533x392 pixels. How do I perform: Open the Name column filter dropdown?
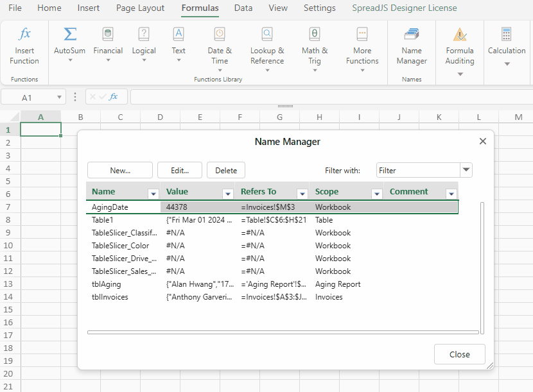(153, 194)
